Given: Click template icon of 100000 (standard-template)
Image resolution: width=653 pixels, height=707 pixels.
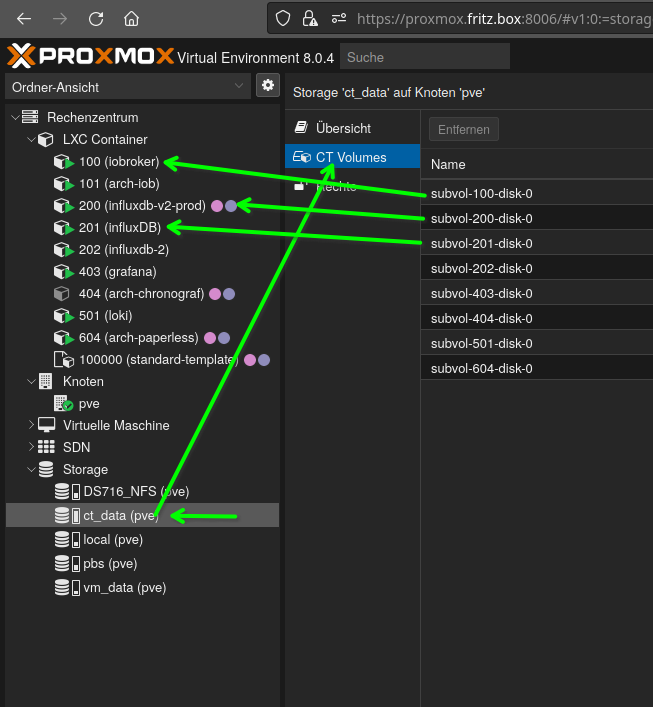Looking at the screenshot, I should click(x=64, y=359).
